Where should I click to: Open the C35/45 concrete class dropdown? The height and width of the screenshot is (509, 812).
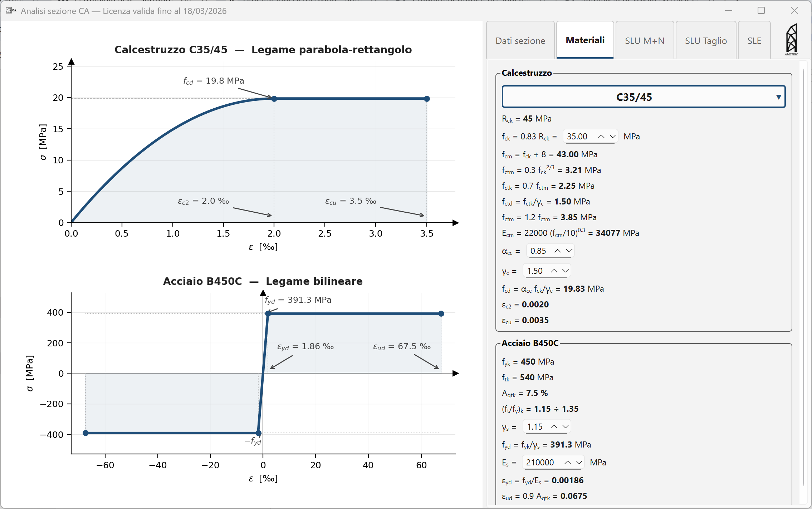(644, 97)
